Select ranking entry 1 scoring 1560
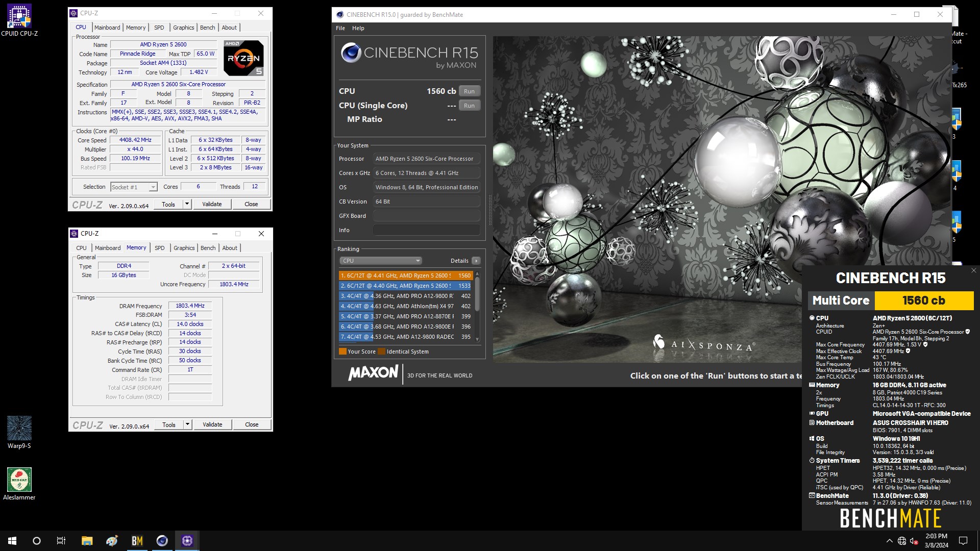 [x=406, y=275]
